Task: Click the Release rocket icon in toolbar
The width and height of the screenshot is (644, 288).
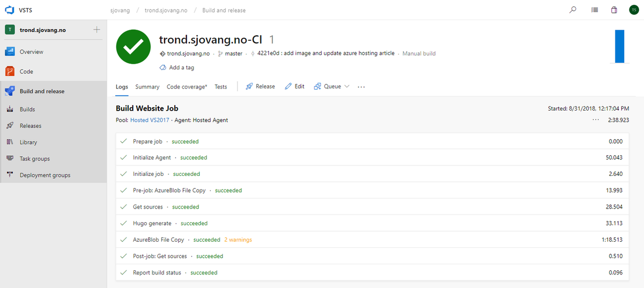Action: coord(249,86)
